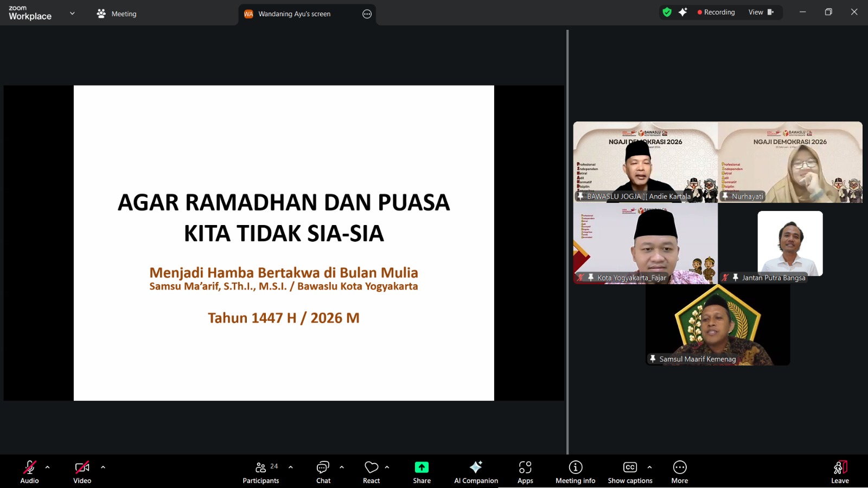Start your video
Viewport: 868px width, 488px height.
[x=82, y=471]
